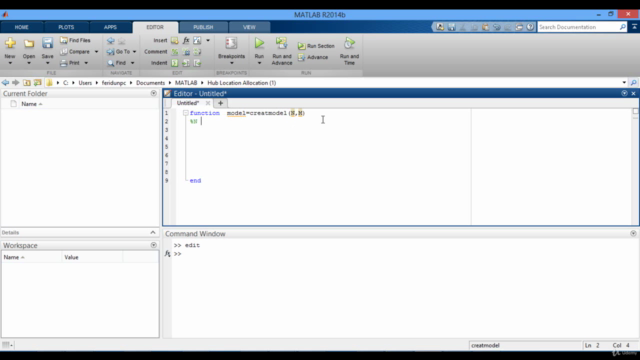Viewport: 640px width, 360px height.
Task: Decrease indent with last Indent icon
Action: pyautogui.click(x=197, y=63)
